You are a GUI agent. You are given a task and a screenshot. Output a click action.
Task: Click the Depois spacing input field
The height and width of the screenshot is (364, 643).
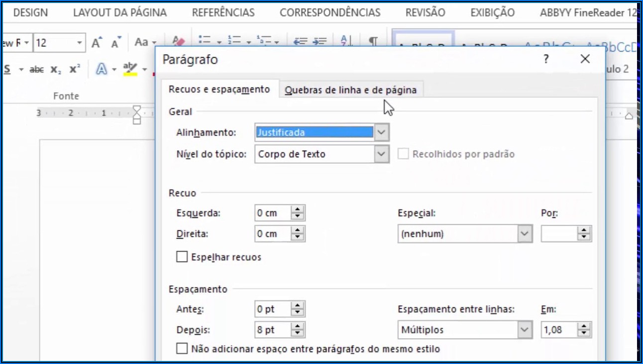(273, 330)
